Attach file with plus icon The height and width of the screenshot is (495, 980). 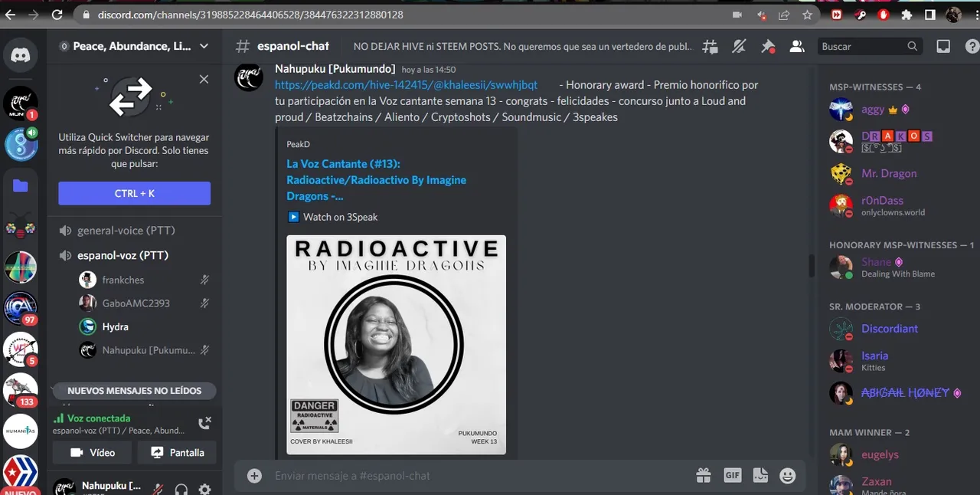click(x=254, y=476)
